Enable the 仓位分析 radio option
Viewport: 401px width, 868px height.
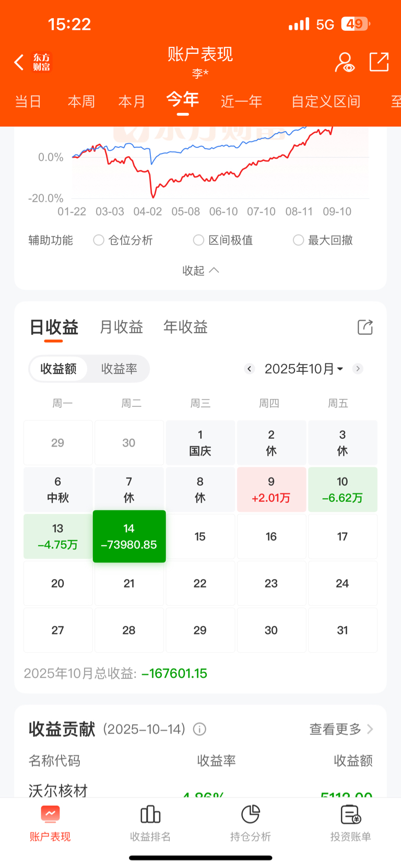[99, 240]
